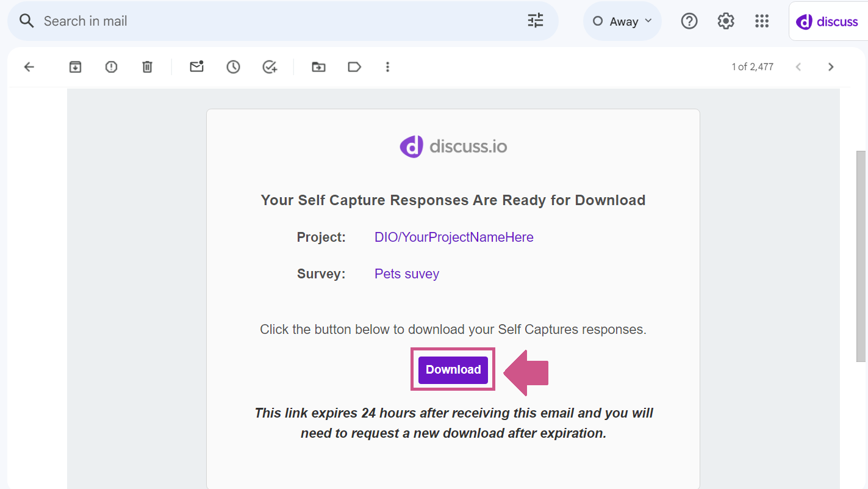Snooze this email with clock icon

pos(233,67)
